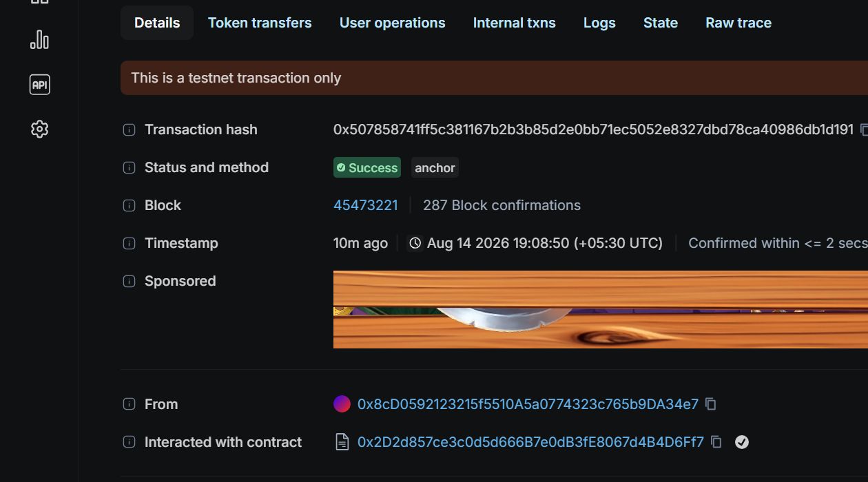Open the From address 0x8cD059 link
Image resolution: width=868 pixels, height=482 pixels.
coord(528,404)
